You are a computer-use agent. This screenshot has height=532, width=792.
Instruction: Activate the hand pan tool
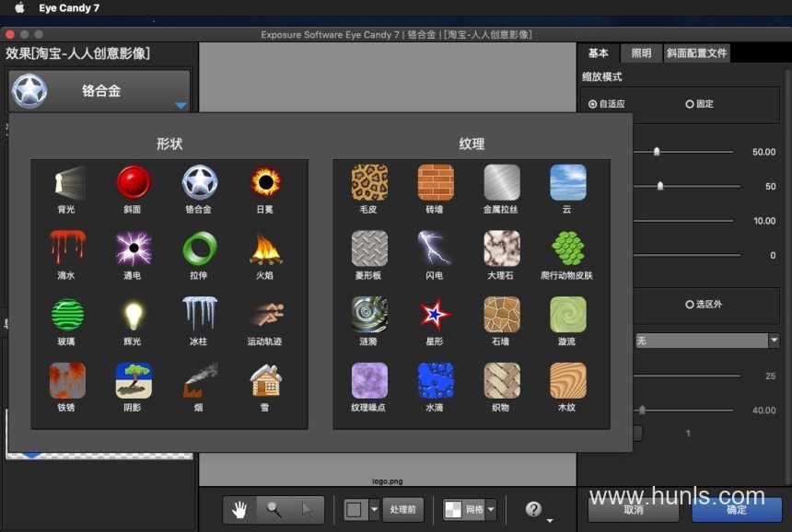(240, 509)
